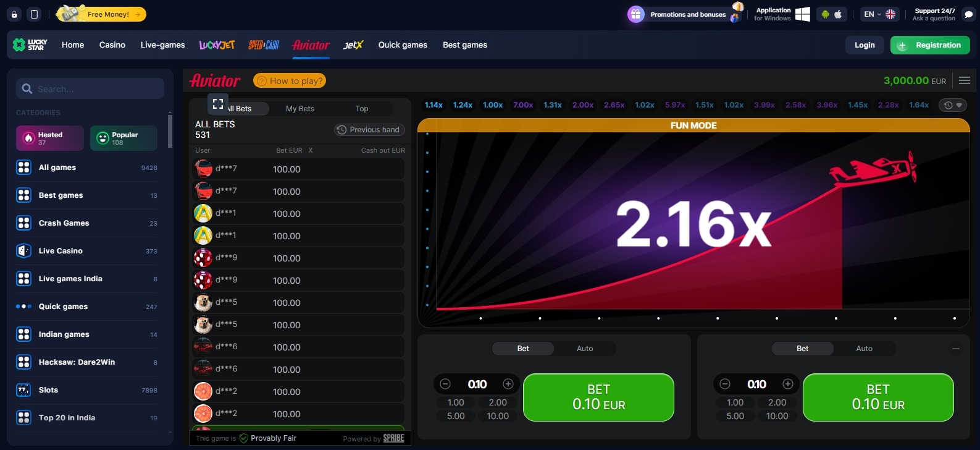This screenshot has height=450, width=980.
Task: Click the sidebar categories scrollbar
Action: point(170,130)
